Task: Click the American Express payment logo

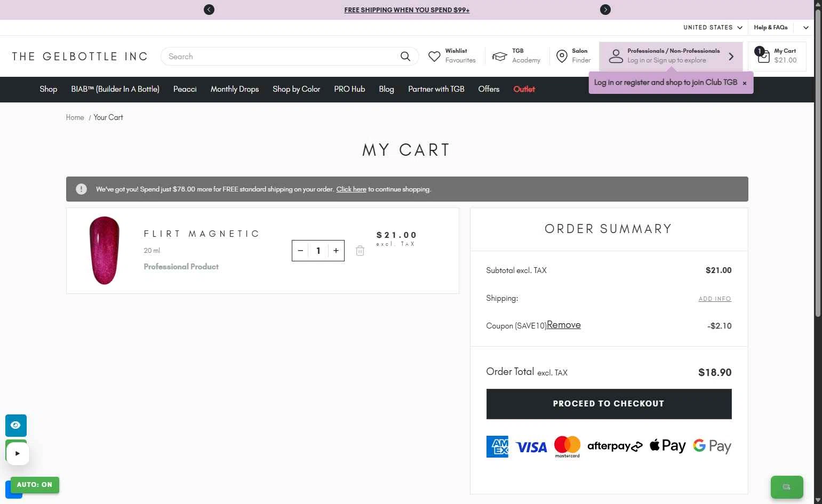Action: (497, 446)
